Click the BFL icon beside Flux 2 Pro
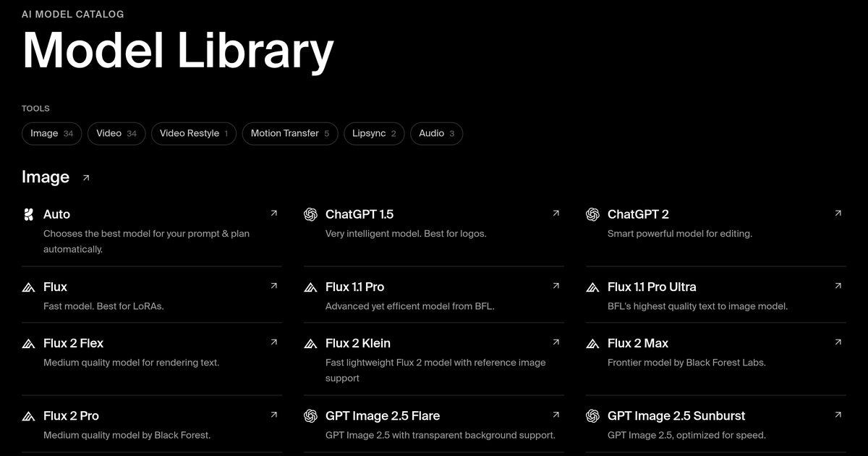 pos(28,416)
